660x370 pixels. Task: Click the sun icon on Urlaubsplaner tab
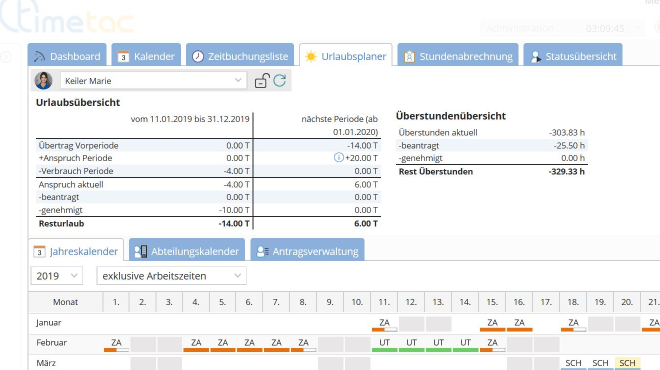coord(311,56)
